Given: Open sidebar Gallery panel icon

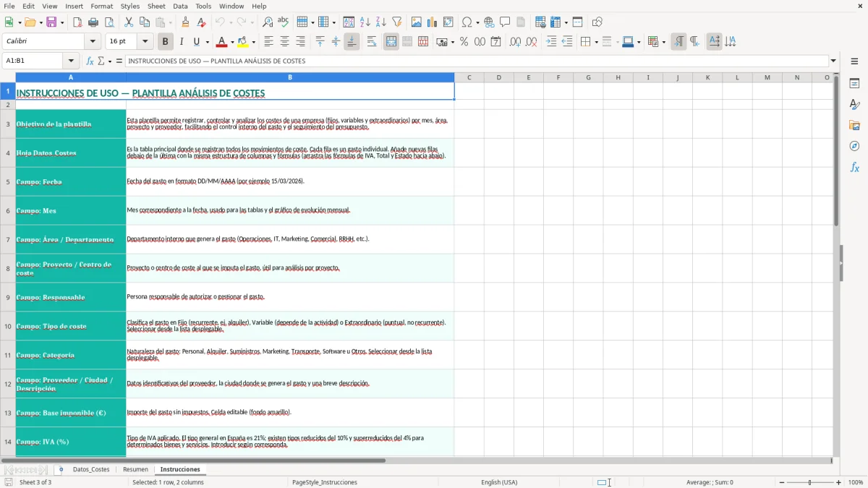Looking at the screenshot, I should (x=854, y=126).
